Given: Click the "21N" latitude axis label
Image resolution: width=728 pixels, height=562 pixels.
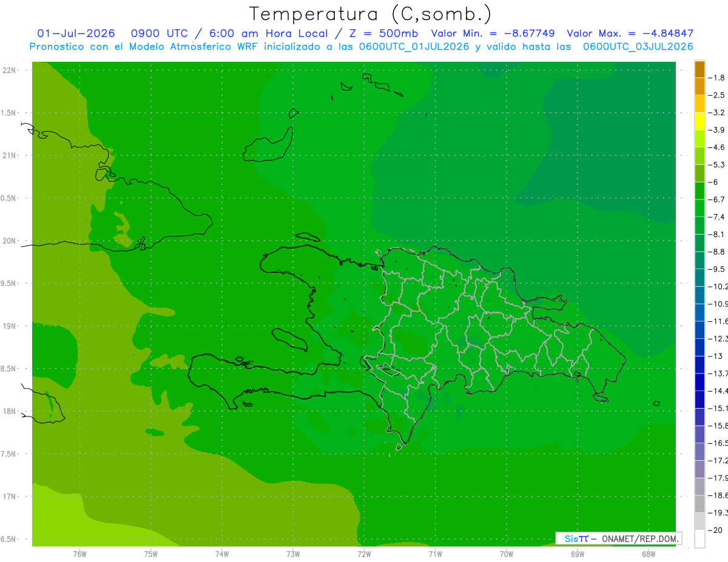Looking at the screenshot, I should pos(10,155).
